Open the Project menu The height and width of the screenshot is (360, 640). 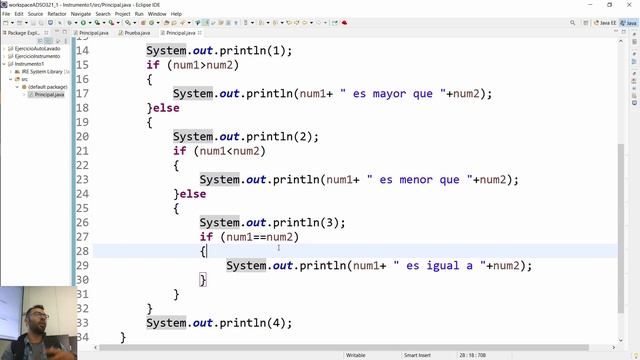(x=122, y=14)
